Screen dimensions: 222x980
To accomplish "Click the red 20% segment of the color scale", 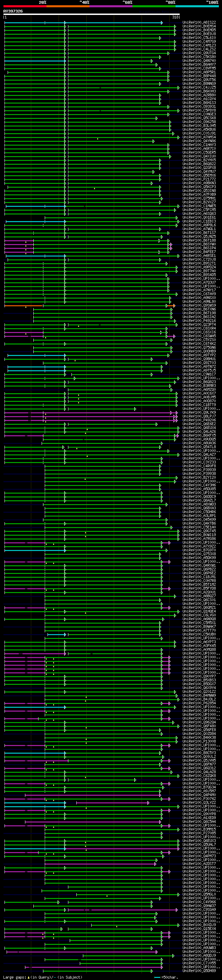I will [x=25, y=6].
